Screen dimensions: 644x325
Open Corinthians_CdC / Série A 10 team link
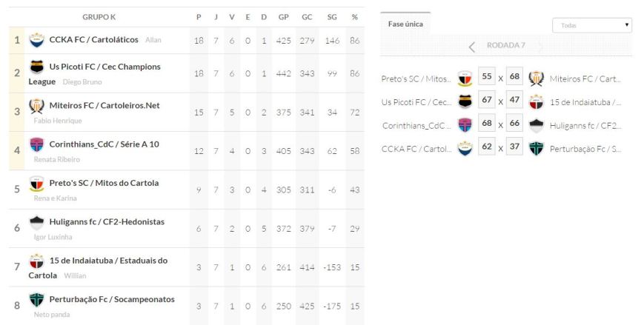coord(104,144)
